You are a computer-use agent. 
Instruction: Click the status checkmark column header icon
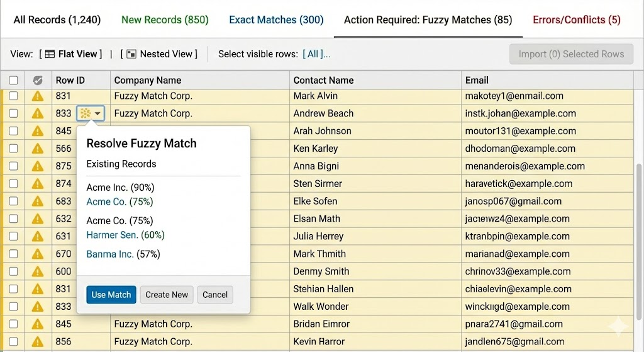(x=38, y=81)
